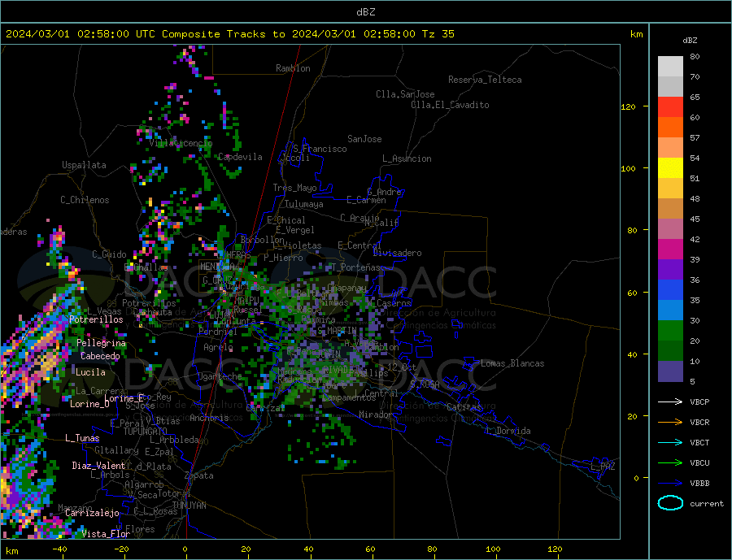Click the dBZ title at top
This screenshot has width=732, height=560.
[x=365, y=12]
